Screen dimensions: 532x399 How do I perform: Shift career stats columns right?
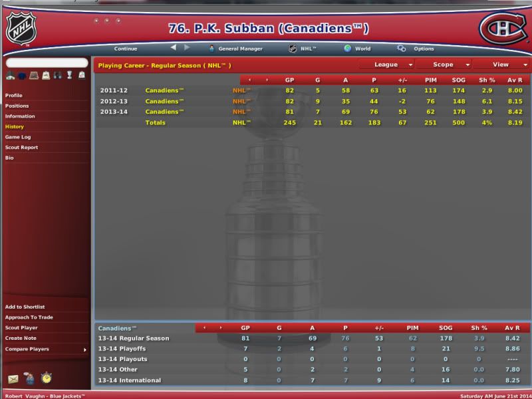point(267,80)
